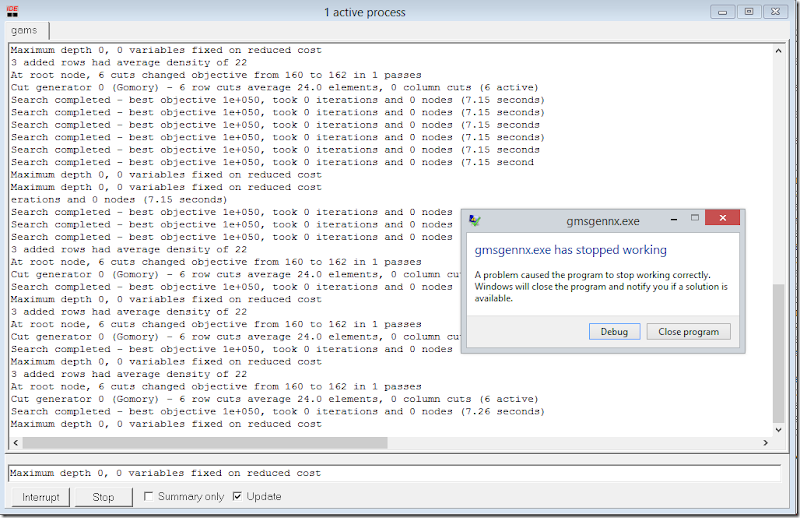800x518 pixels.
Task: Uncheck the Update checkbox
Action: pos(237,496)
